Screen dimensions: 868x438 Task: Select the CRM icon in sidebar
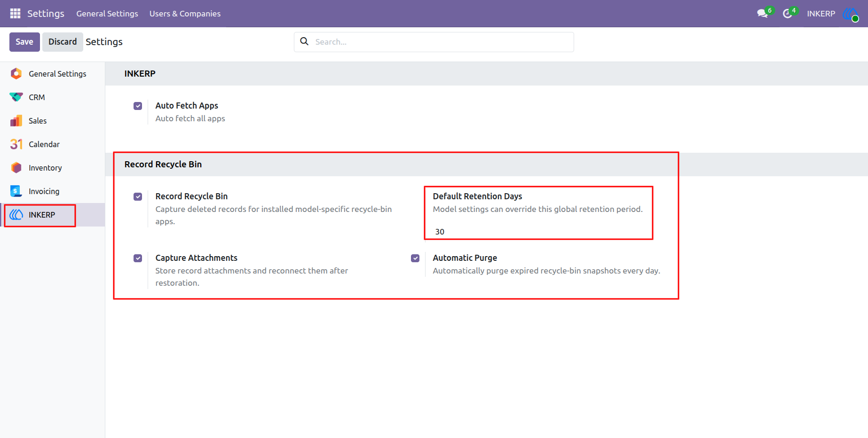click(16, 97)
